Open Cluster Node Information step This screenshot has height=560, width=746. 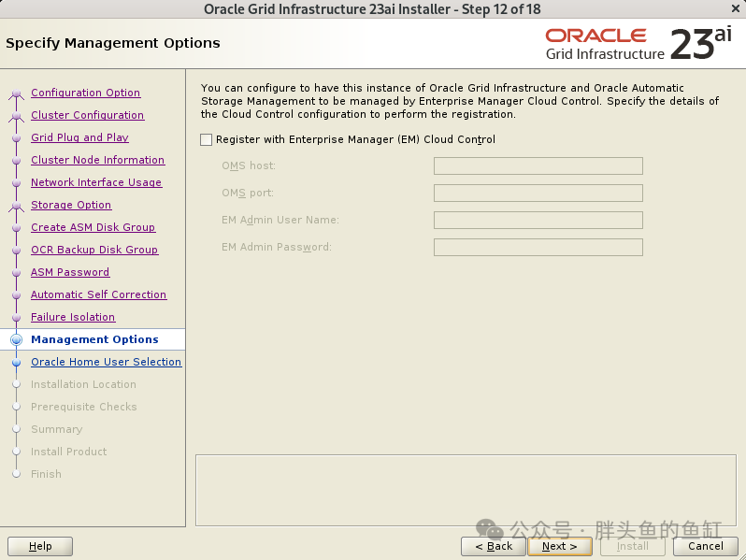[98, 160]
